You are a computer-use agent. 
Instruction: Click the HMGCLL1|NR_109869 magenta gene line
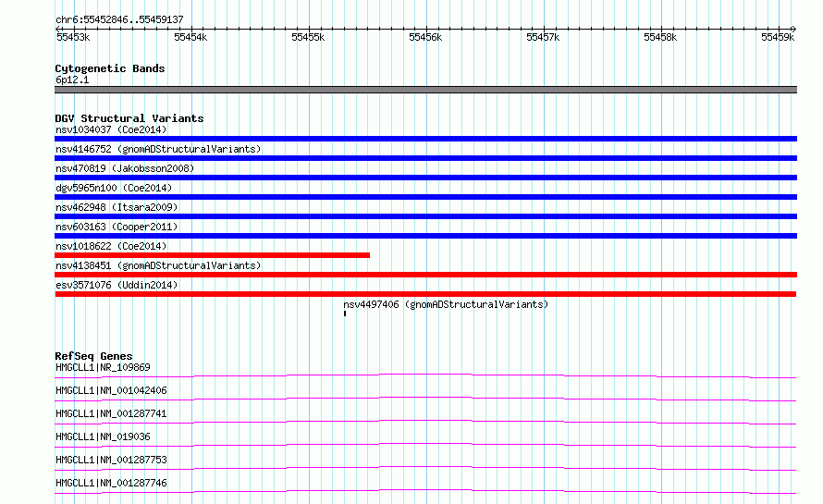point(425,375)
